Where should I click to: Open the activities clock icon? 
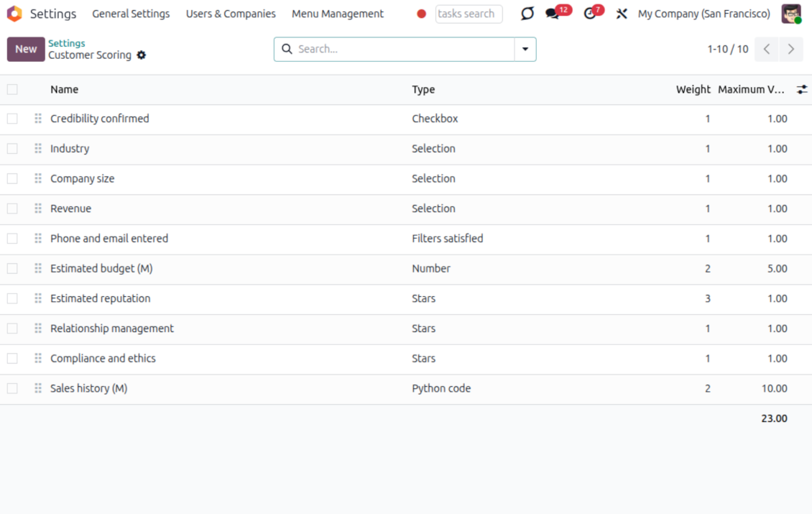pyautogui.click(x=590, y=14)
